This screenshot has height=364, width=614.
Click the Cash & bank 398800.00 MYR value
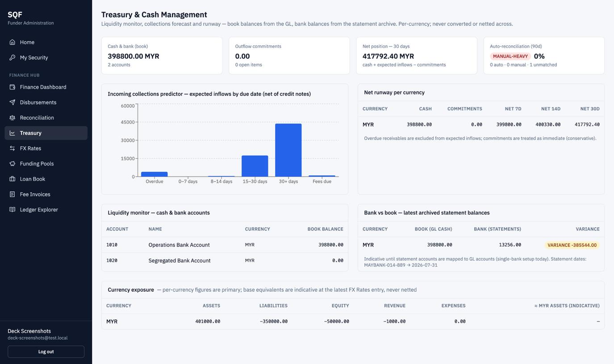tap(134, 56)
